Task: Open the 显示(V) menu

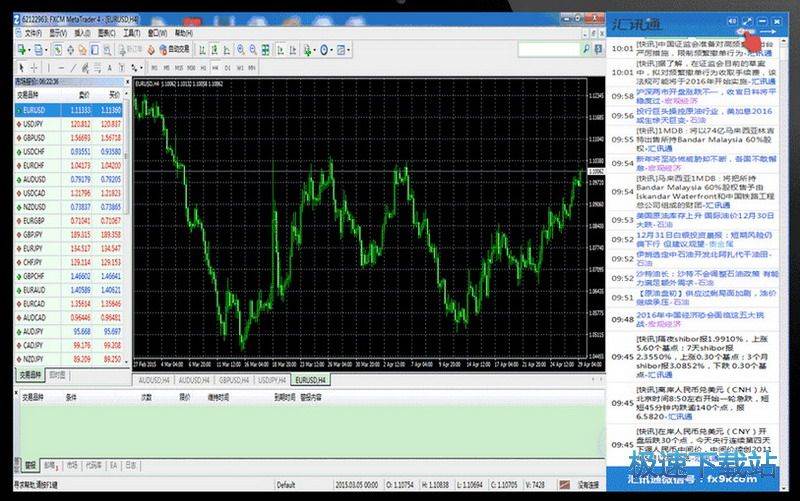Action: point(58,33)
